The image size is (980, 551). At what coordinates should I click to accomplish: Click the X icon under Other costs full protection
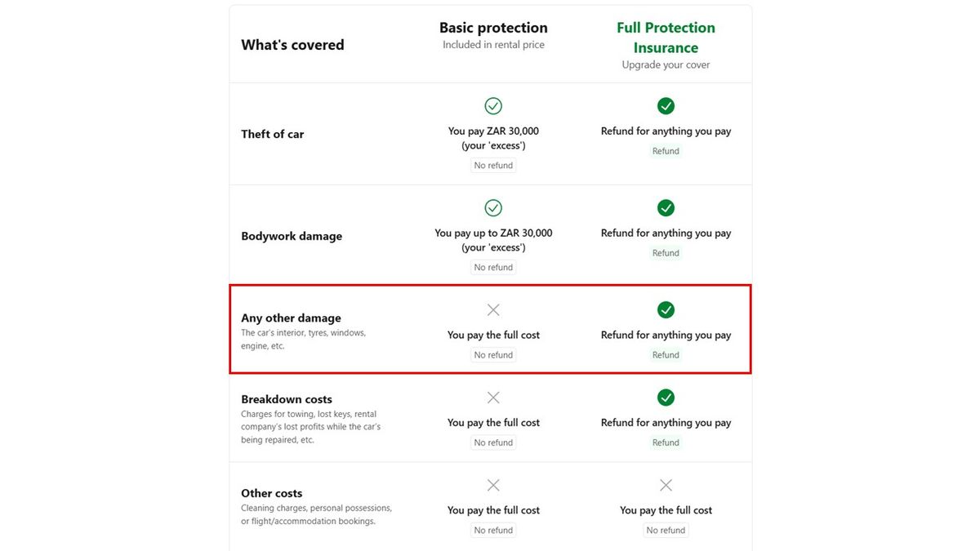(x=666, y=486)
